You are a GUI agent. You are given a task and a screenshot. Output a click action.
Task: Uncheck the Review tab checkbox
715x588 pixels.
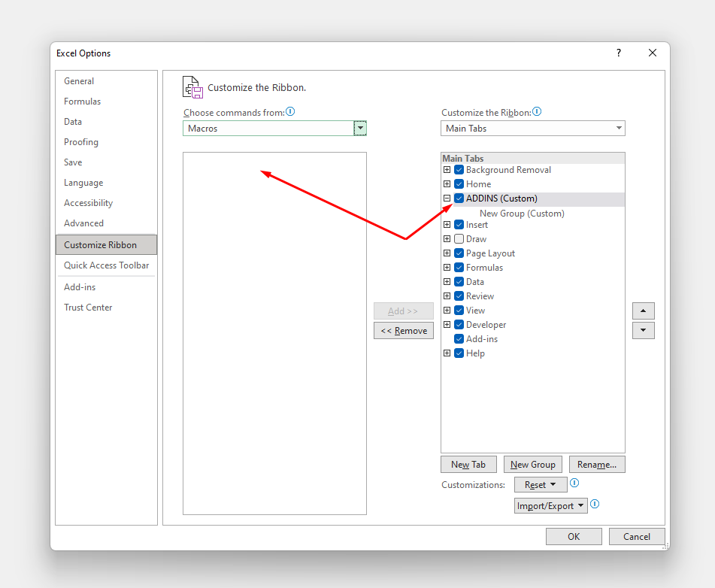[459, 296]
